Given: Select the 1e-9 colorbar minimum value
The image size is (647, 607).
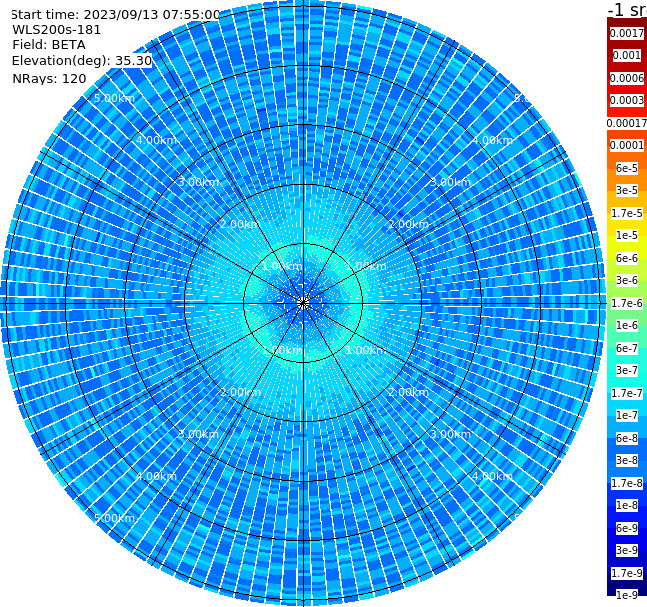Looking at the screenshot, I should [627, 595].
